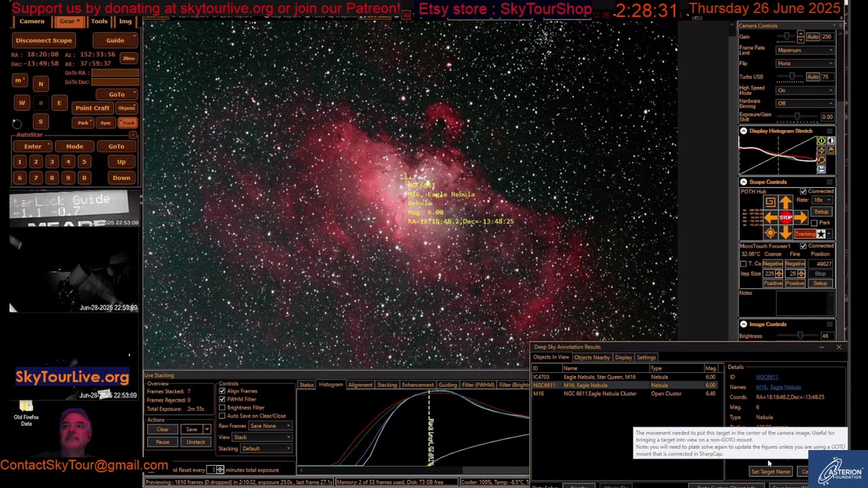Viewport: 868px width, 488px height.
Task: Toggle POTH Hub Connected checkbox
Action: pyautogui.click(x=804, y=192)
